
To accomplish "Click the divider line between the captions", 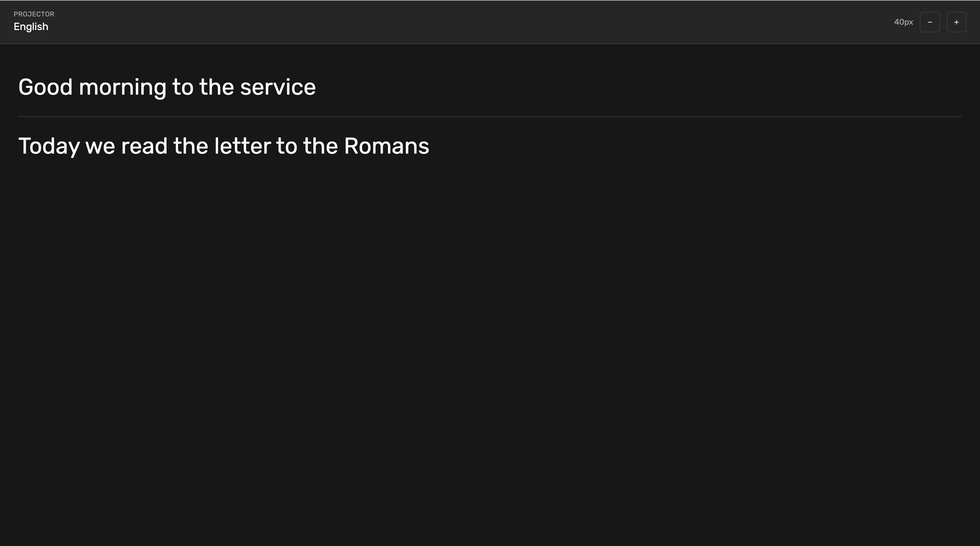I will pyautogui.click(x=490, y=116).
